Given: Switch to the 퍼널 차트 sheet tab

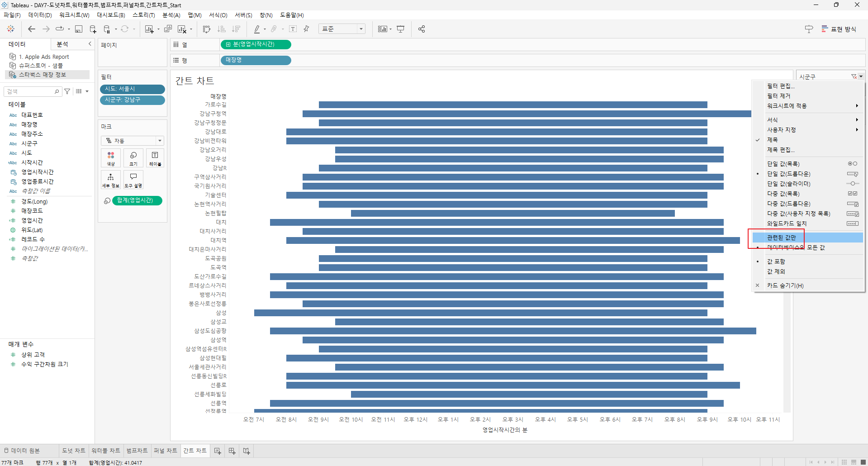Looking at the screenshot, I should 166,451.
